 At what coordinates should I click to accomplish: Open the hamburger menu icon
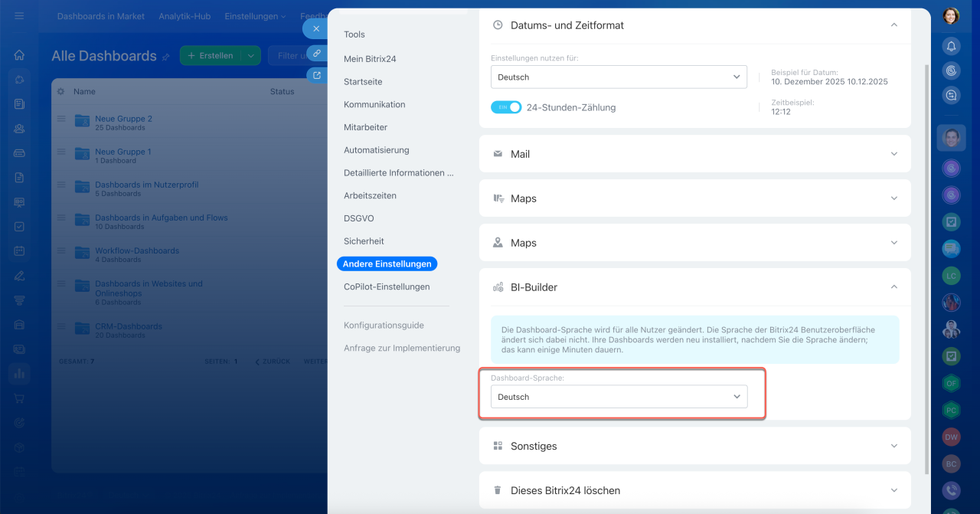[19, 15]
